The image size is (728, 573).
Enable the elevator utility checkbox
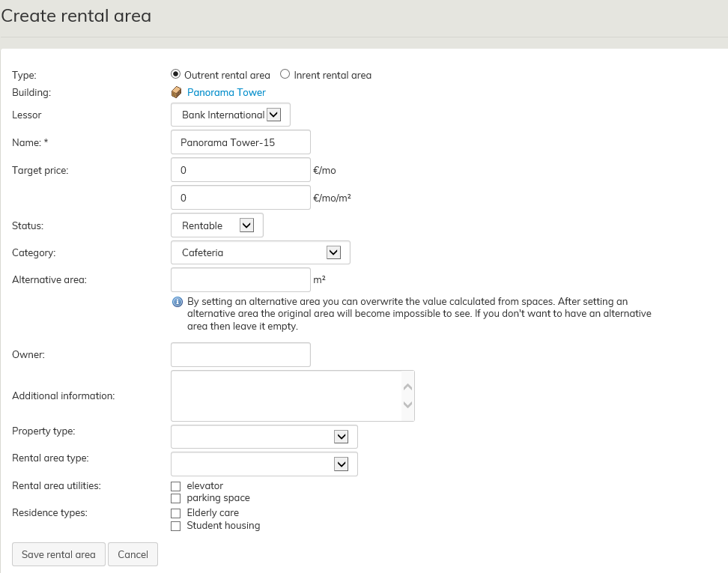(176, 486)
